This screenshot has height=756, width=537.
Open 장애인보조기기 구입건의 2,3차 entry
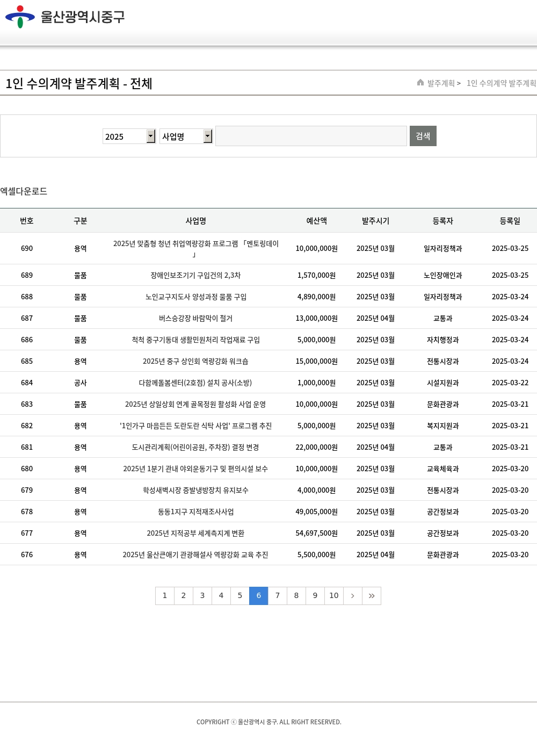pyautogui.click(x=195, y=276)
